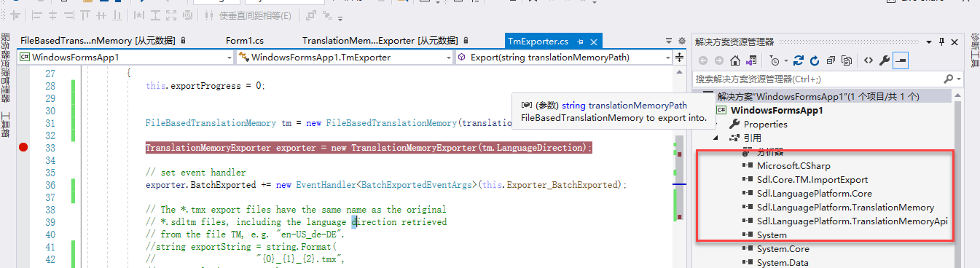Switch views via the Visual Studio solution icon
This screenshot has height=268, width=980.
click(751, 61)
